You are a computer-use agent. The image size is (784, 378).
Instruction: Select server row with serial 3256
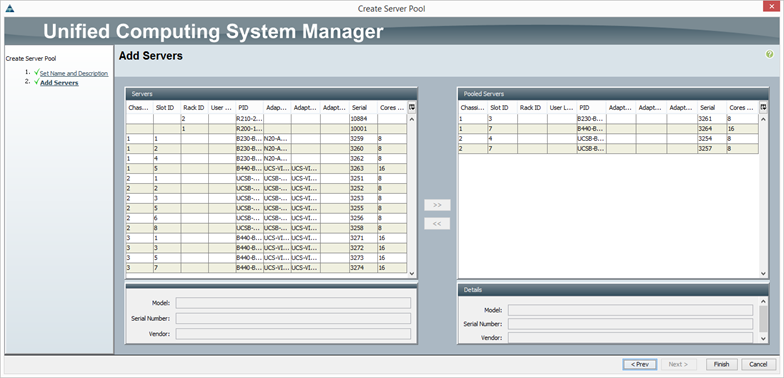point(266,218)
